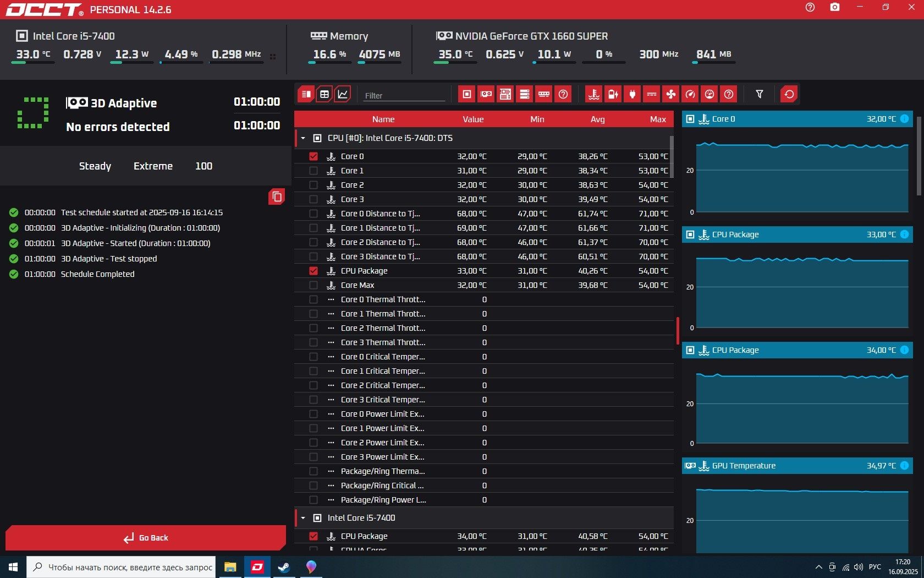This screenshot has height=578, width=924.
Task: Switch to the table view icon
Action: [x=324, y=94]
